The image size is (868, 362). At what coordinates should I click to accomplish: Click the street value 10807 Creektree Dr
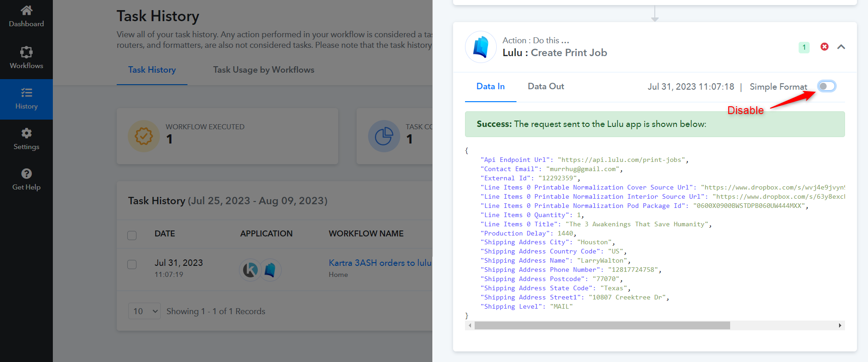(x=627, y=298)
